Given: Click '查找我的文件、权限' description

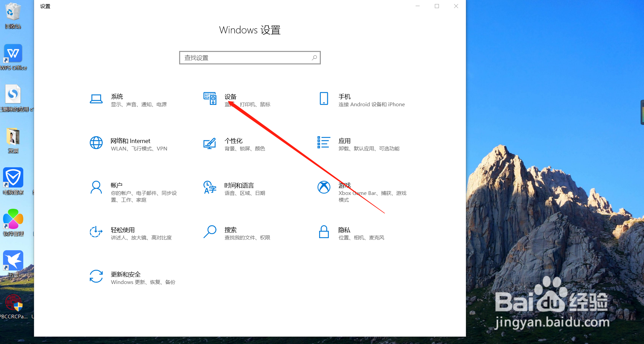Looking at the screenshot, I should coord(248,238).
